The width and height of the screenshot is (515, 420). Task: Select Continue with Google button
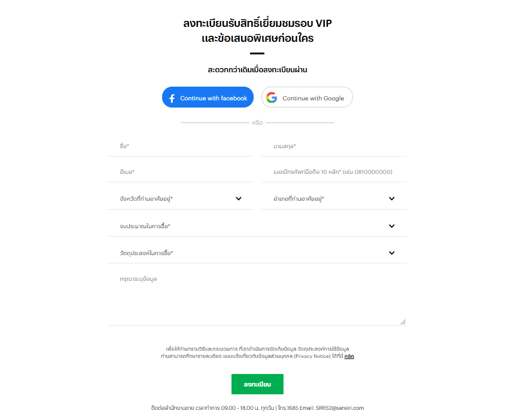tap(307, 97)
